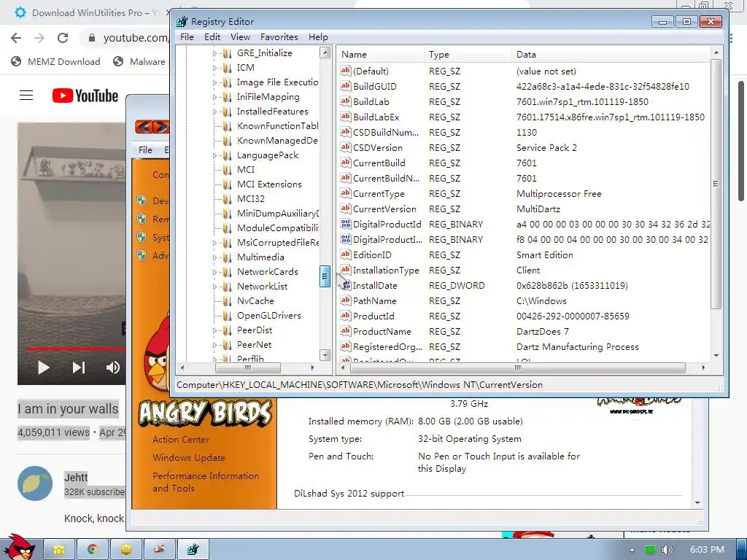The image size is (747, 560).
Task: Click the string icon beside EditionID
Action: tap(345, 254)
